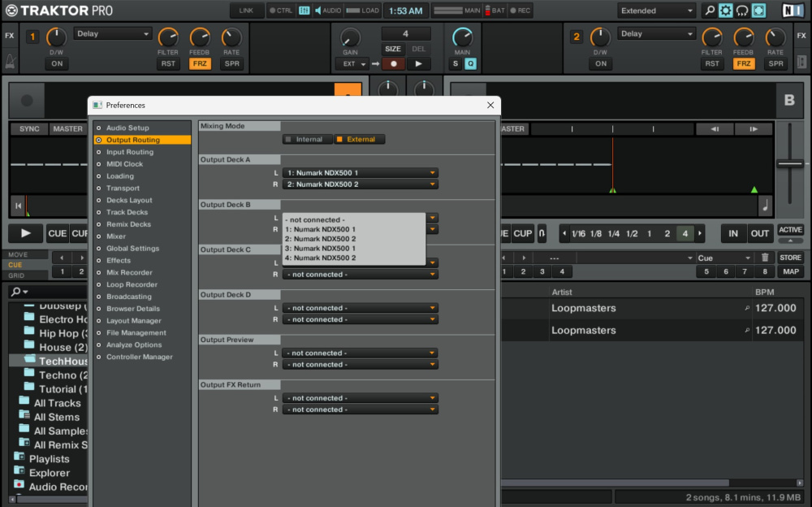Click the LINK button in header
The height and width of the screenshot is (507, 812).
tap(246, 11)
